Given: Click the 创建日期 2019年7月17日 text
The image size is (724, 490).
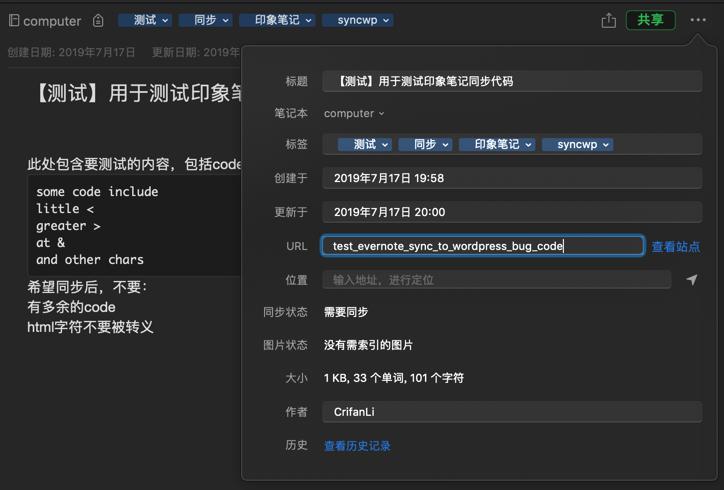Looking at the screenshot, I should 71,52.
